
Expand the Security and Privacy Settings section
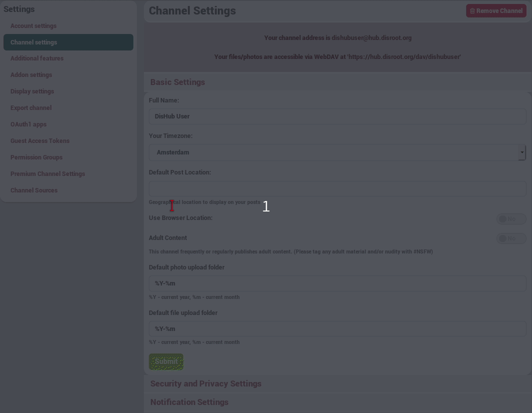tap(205, 383)
